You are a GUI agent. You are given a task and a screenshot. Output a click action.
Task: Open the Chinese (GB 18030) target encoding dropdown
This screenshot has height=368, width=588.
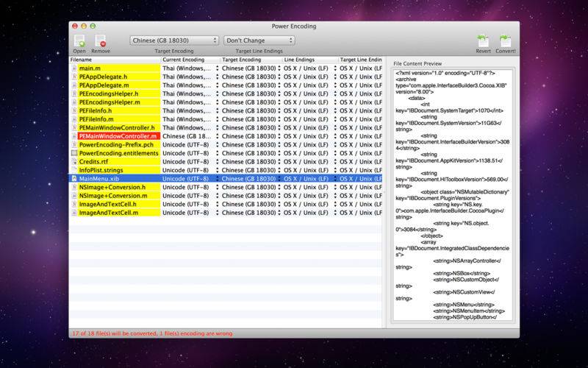click(x=174, y=40)
